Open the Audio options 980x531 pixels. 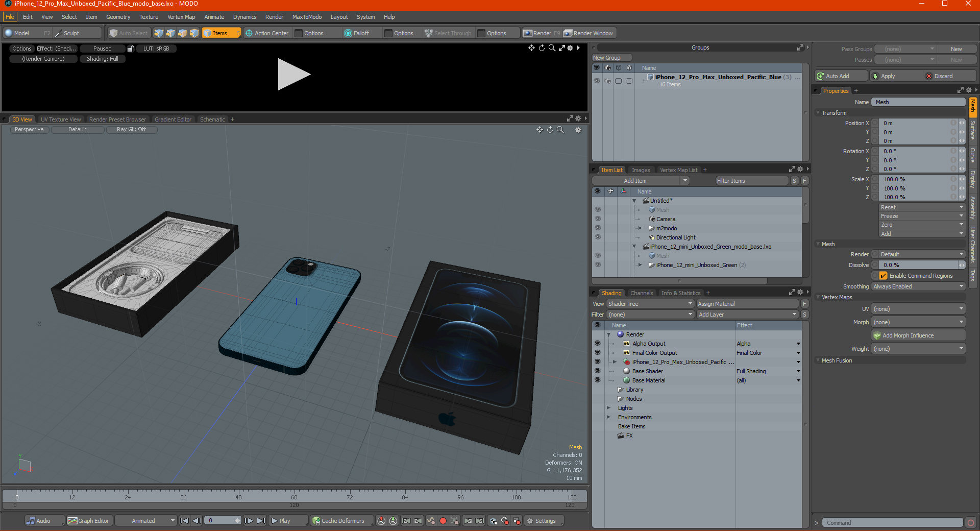(x=44, y=521)
